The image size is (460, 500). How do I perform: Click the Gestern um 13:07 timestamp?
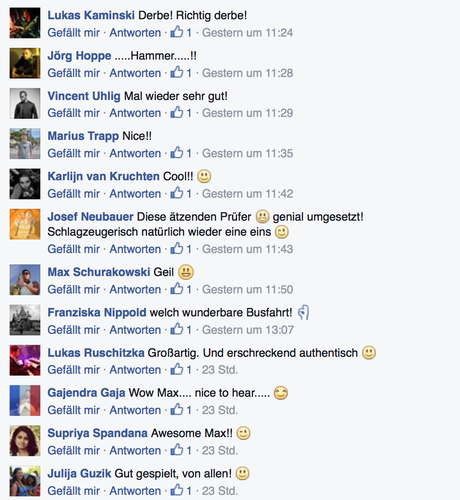(x=248, y=330)
